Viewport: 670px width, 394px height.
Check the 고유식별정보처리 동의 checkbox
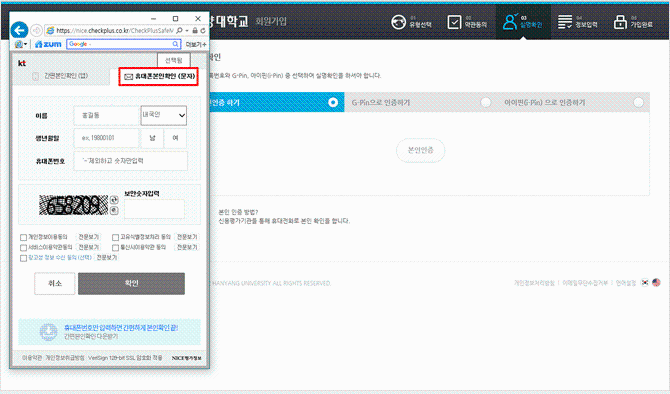pos(115,237)
